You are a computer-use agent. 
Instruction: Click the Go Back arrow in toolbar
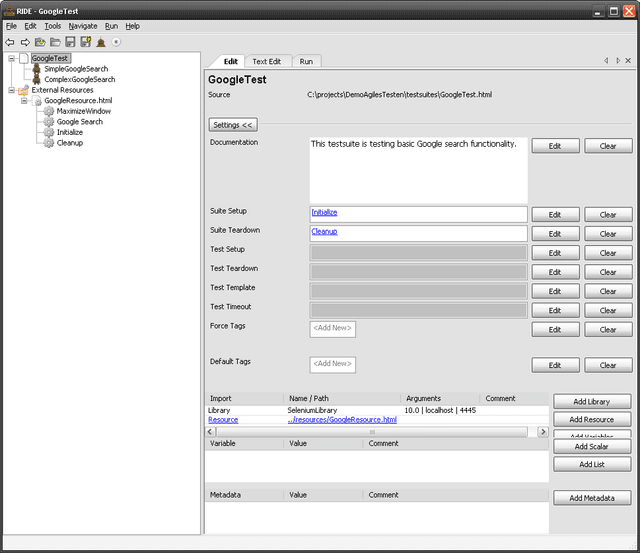coord(10,42)
